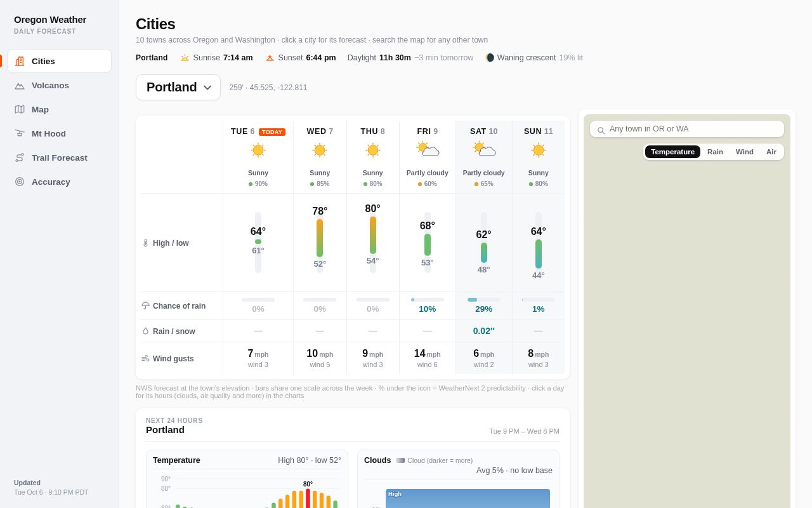Click the TODAY badge

pyautogui.click(x=272, y=132)
